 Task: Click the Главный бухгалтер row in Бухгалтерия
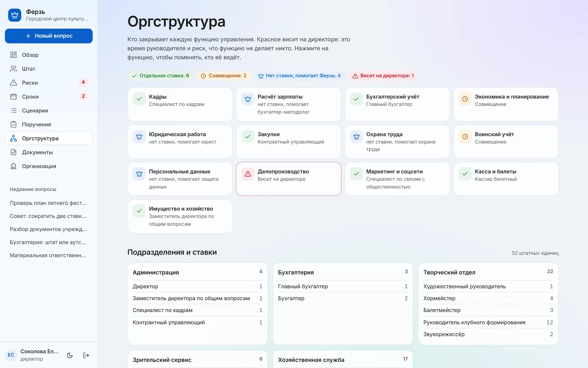coord(343,286)
